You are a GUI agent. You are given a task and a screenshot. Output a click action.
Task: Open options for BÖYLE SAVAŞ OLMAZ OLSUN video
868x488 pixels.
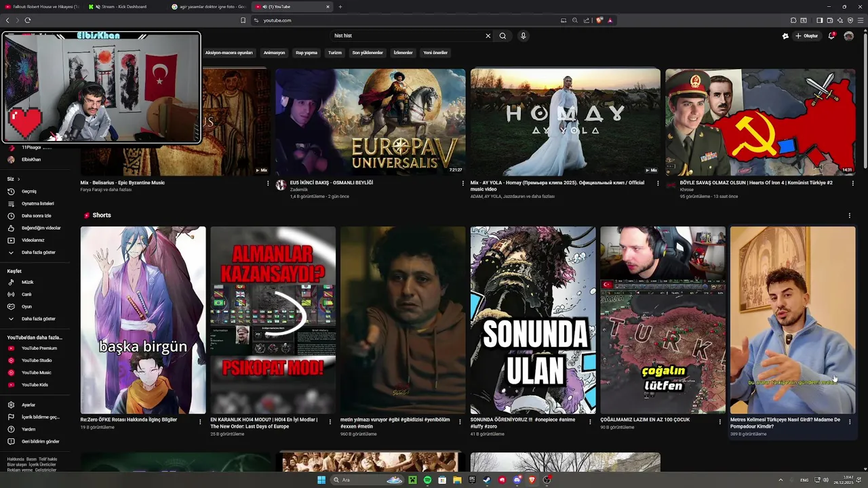tap(852, 183)
